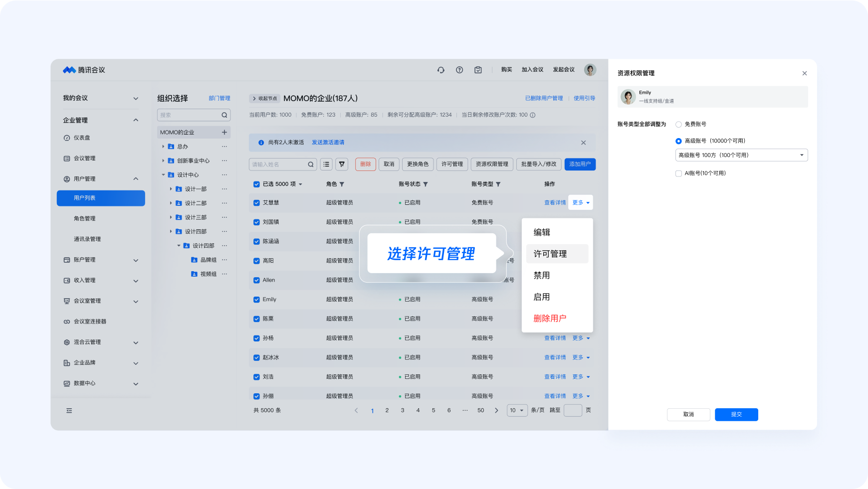Click the 提交 submit button
This screenshot has height=489, width=868.
(736, 415)
